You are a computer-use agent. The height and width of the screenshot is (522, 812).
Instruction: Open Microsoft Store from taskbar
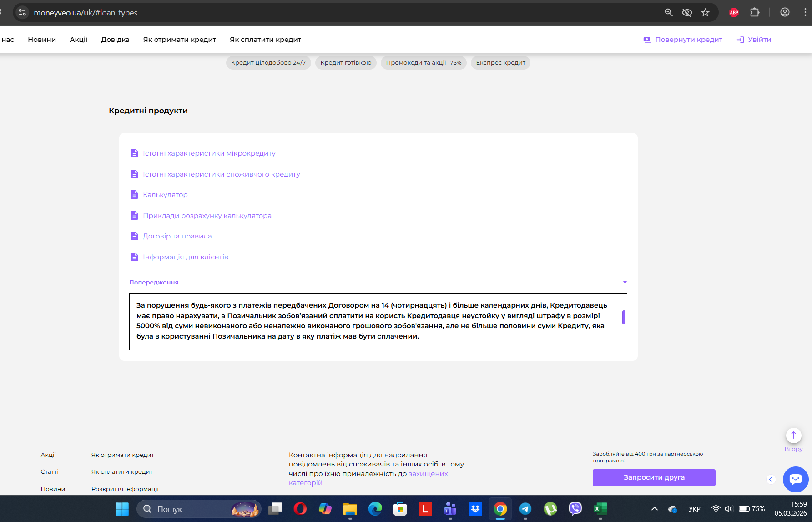400,509
